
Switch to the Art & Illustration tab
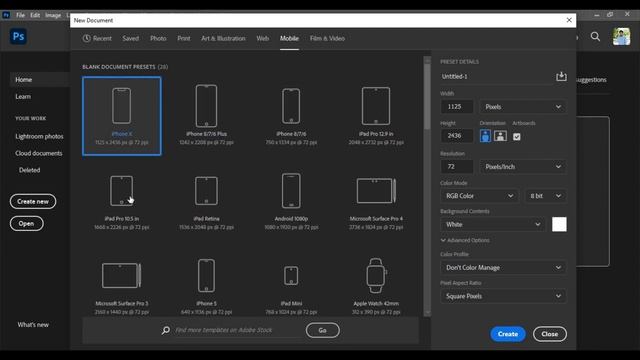point(223,38)
